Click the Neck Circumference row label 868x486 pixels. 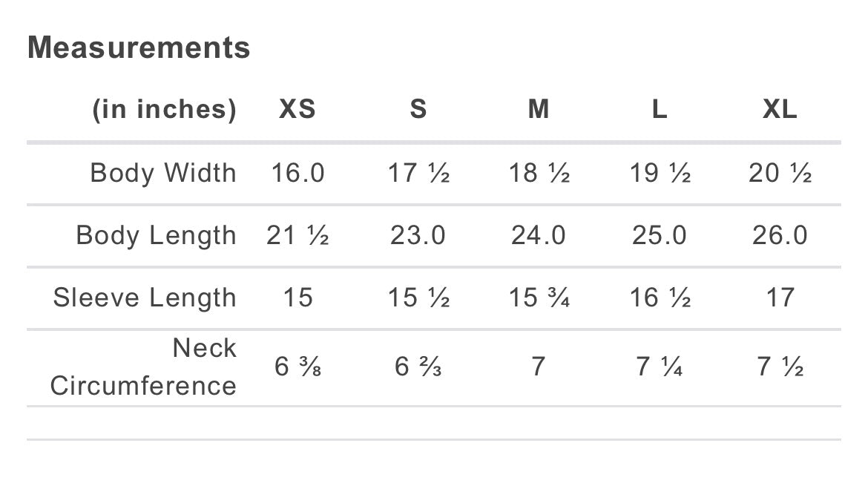(x=144, y=367)
